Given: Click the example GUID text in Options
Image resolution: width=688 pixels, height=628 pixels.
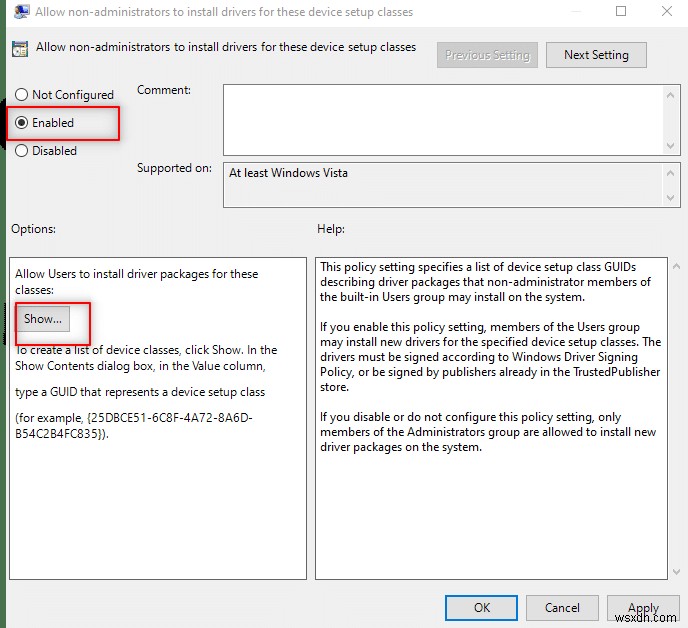Looking at the screenshot, I should click(134, 426).
